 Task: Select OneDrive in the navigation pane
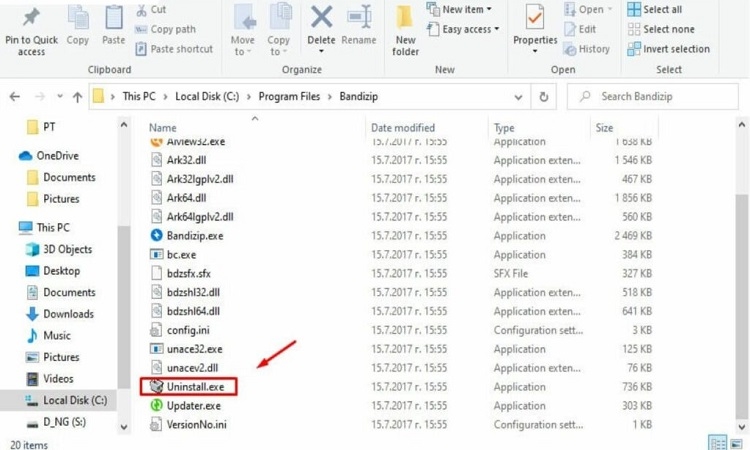coord(48,156)
